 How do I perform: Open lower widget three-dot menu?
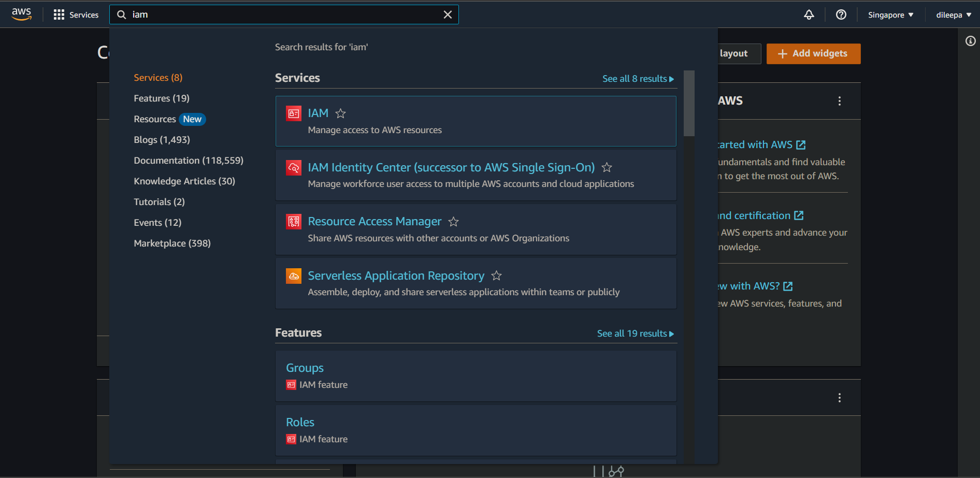pyautogui.click(x=840, y=398)
